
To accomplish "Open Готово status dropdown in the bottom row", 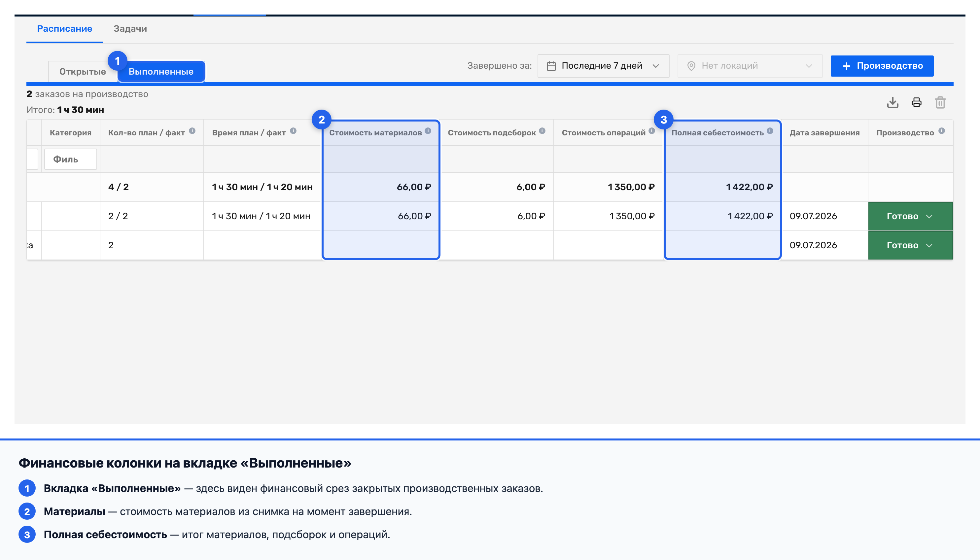I will click(x=910, y=245).
